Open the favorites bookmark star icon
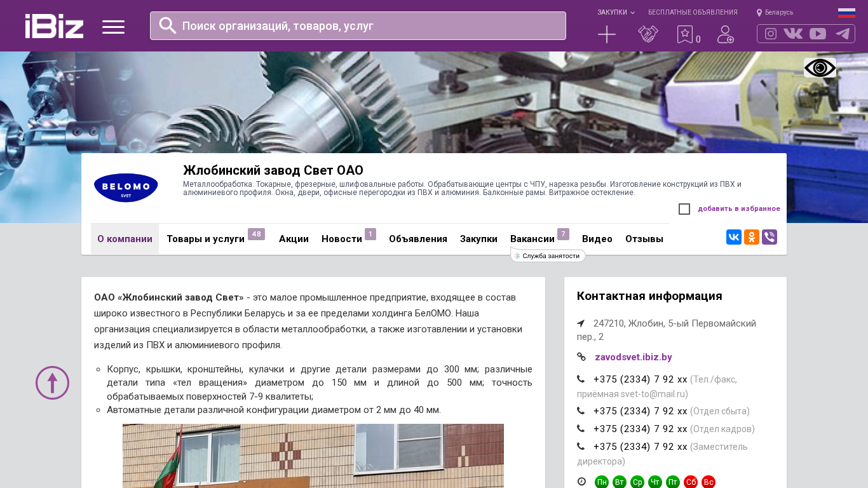 [685, 34]
